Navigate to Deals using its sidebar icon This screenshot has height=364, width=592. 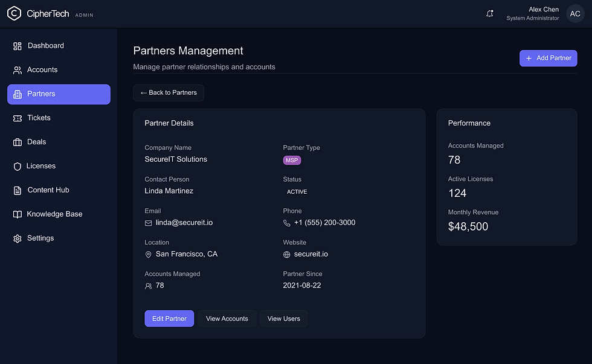click(x=17, y=142)
